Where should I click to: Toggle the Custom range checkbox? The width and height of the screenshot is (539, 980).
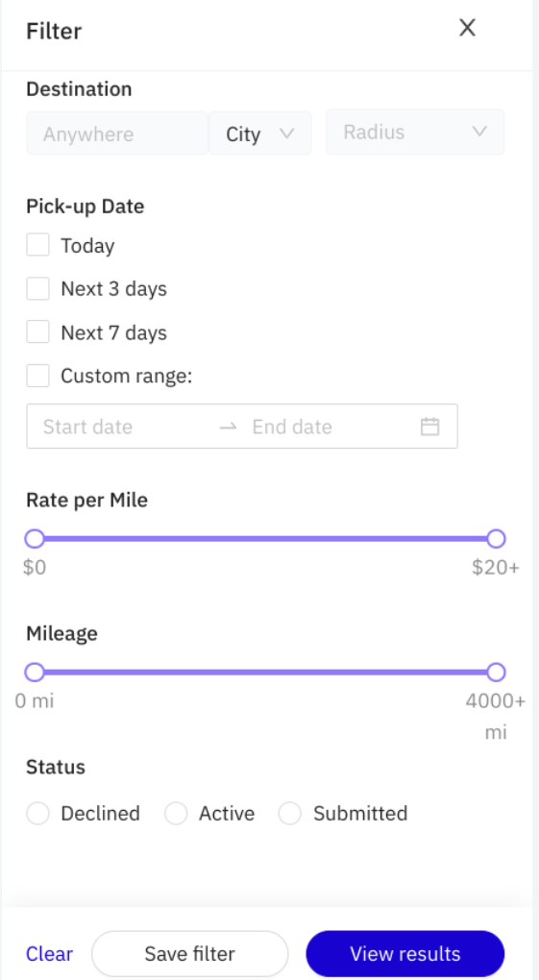coord(38,377)
